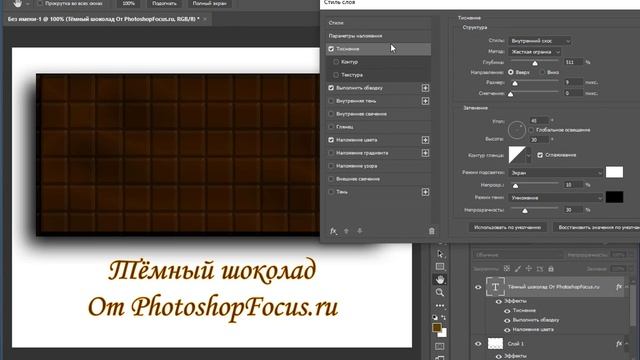Open the Стиль dropdown (Внутренний скос)
This screenshot has width=640, height=360.
pos(540,41)
